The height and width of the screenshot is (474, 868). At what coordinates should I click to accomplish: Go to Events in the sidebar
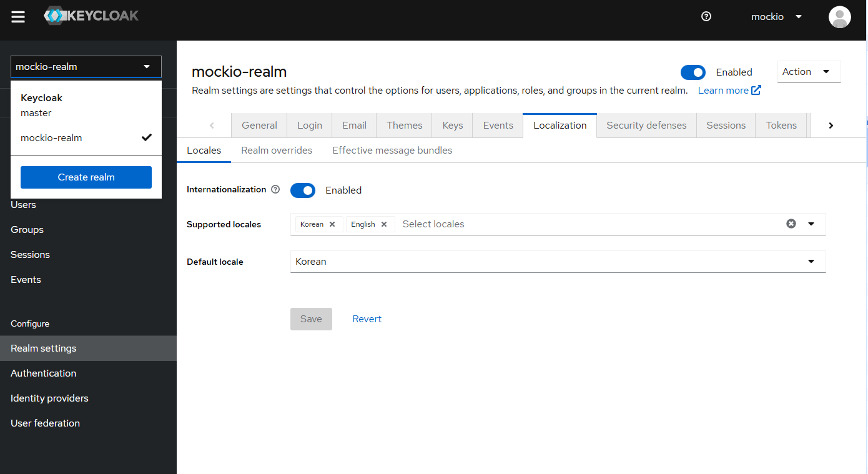pyautogui.click(x=88, y=280)
